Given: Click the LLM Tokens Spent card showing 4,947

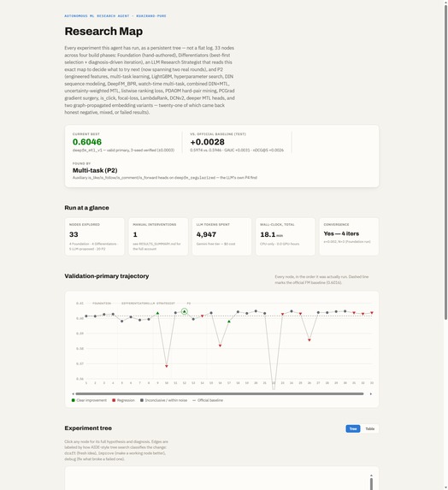Looking at the screenshot, I should coord(221,237).
